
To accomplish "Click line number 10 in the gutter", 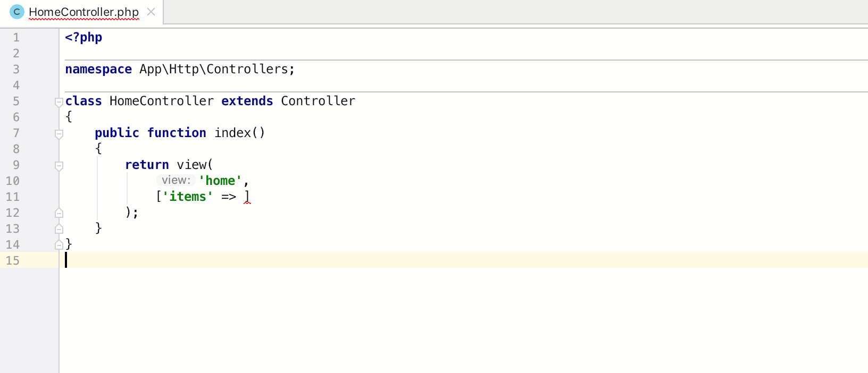I will coord(13,181).
